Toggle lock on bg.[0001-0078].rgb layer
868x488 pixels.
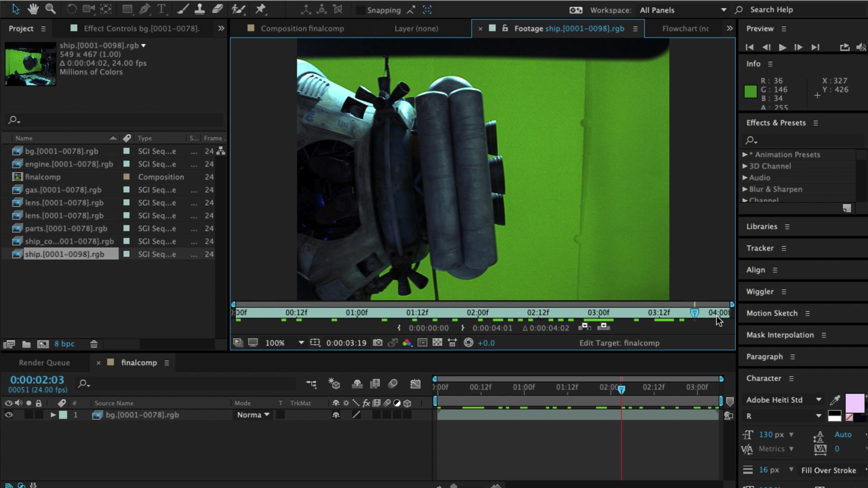[x=39, y=414]
